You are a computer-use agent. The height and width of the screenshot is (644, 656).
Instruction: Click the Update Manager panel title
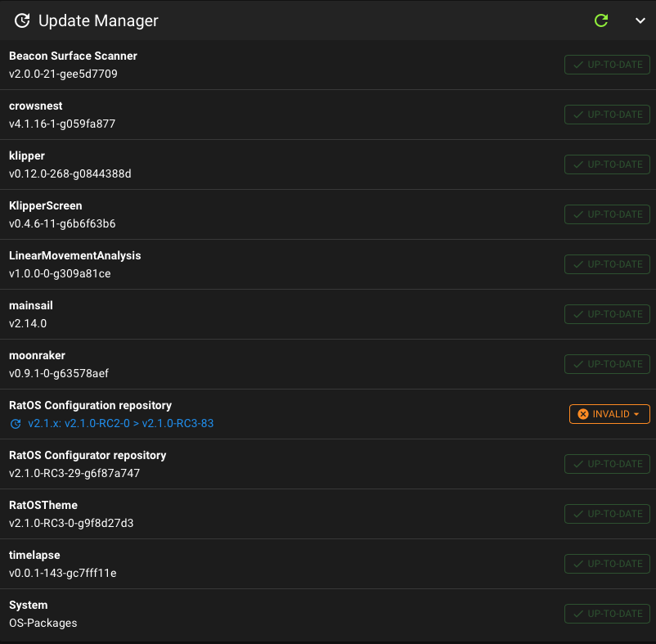tap(98, 20)
